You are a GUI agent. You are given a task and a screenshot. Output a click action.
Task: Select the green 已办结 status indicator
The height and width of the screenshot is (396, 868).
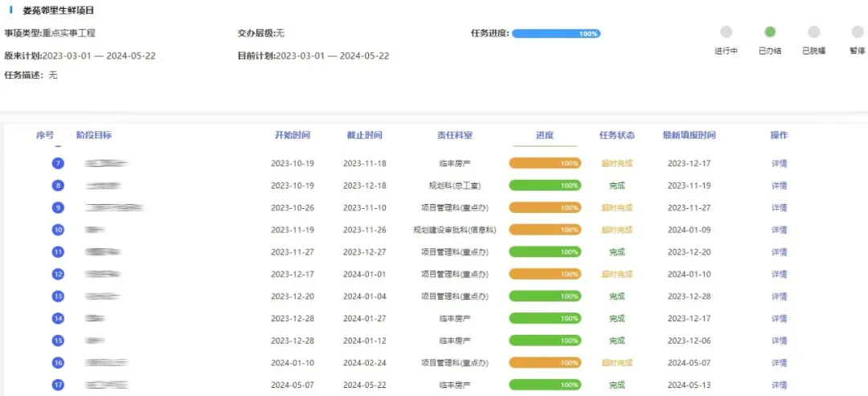pos(770,33)
